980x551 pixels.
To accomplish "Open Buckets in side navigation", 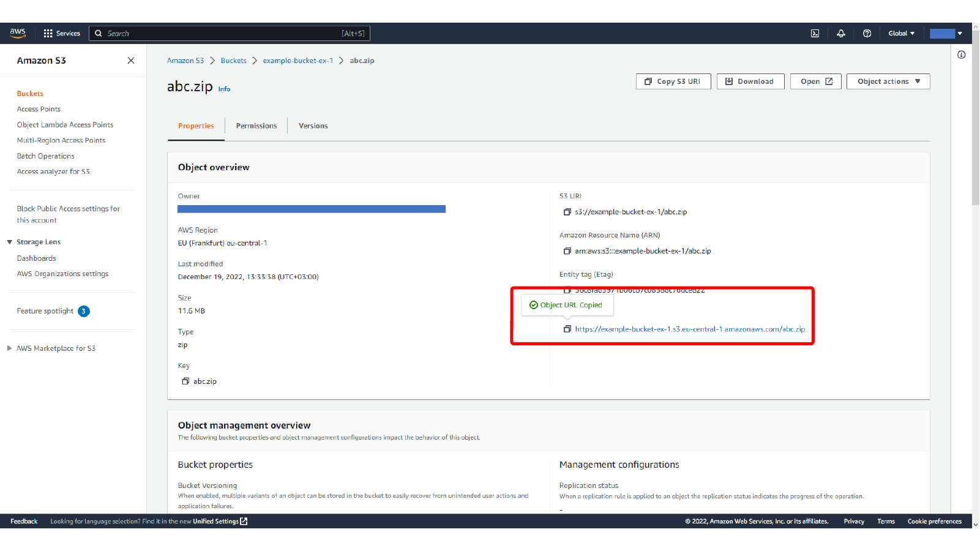I will 30,94.
